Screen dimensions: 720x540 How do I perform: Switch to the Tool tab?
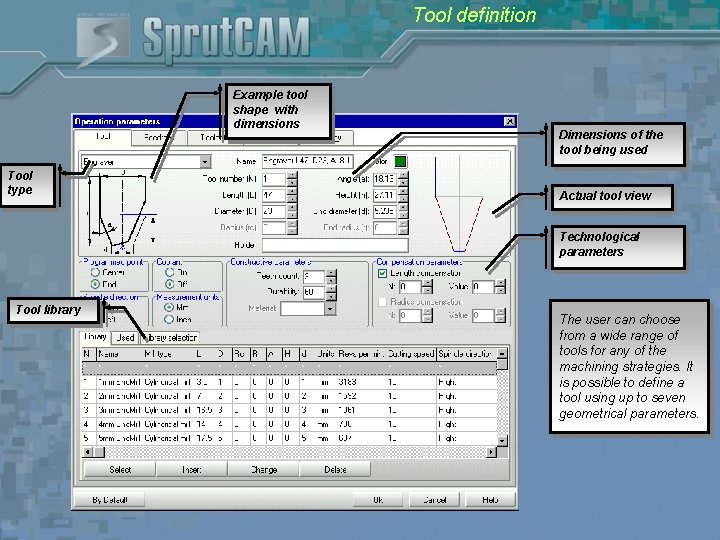click(103, 137)
